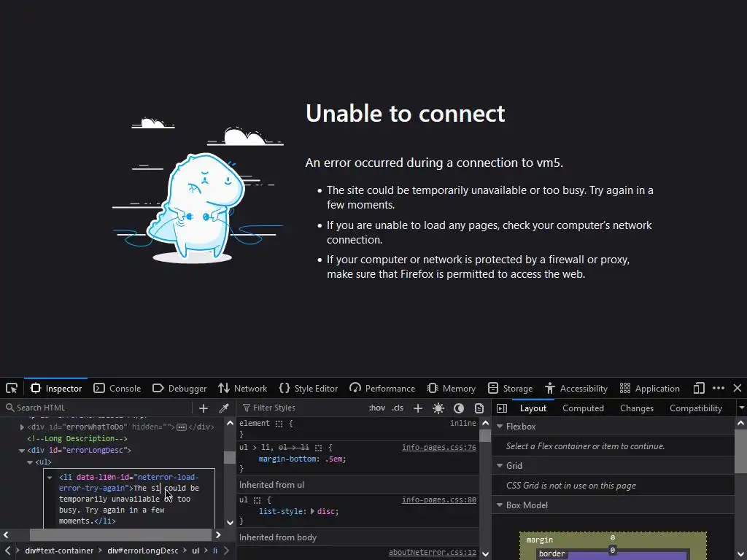Toggle print media simulation
747x560 pixels.
pos(479,408)
